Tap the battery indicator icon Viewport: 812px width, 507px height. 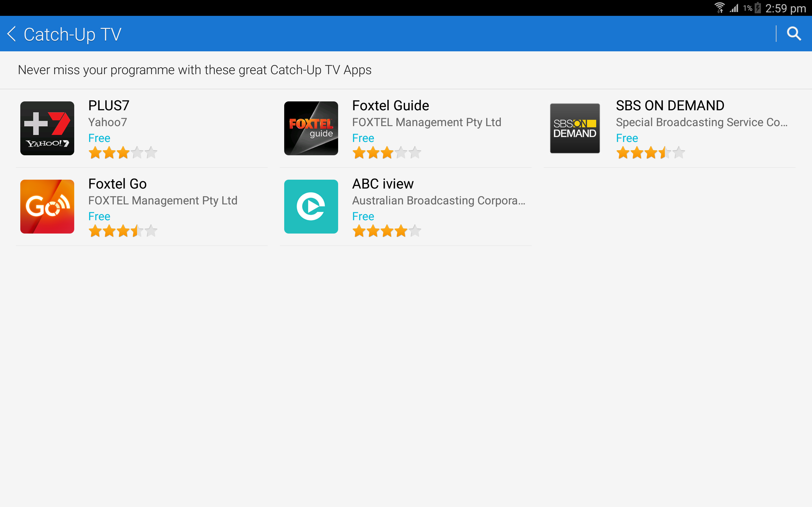coord(758,8)
